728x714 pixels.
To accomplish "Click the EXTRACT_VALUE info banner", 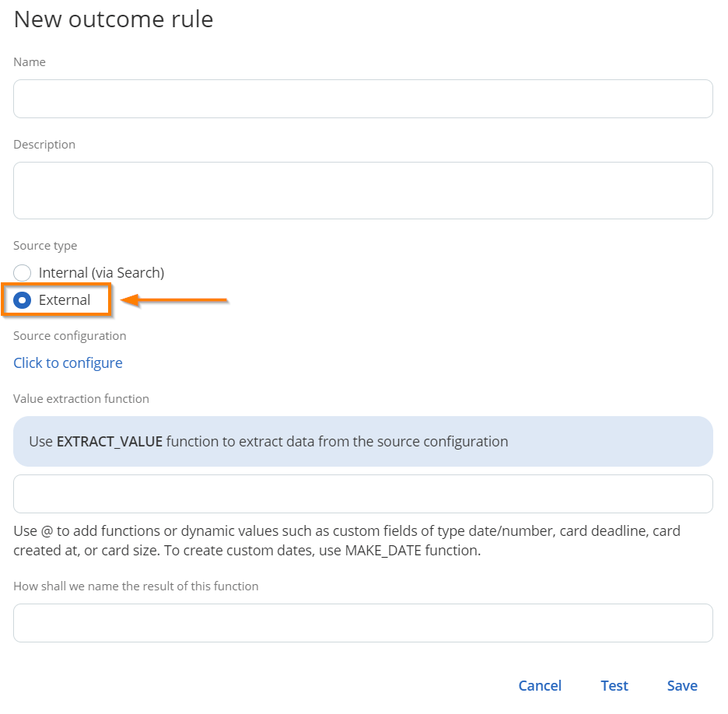I will [x=362, y=442].
